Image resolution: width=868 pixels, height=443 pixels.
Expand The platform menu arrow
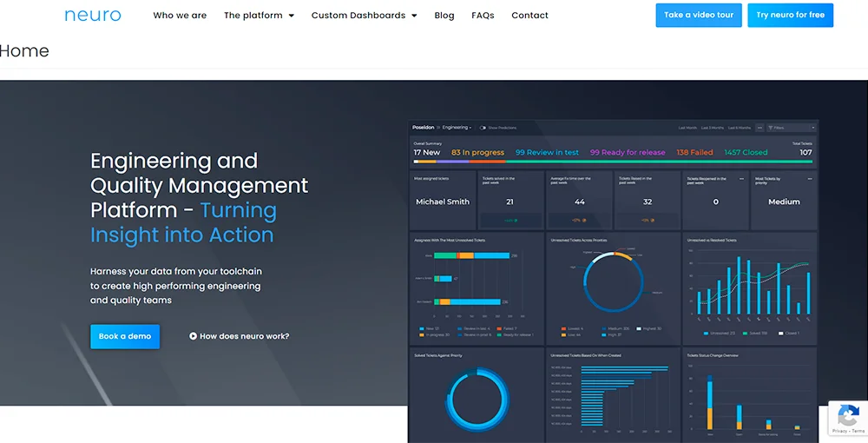tap(292, 16)
